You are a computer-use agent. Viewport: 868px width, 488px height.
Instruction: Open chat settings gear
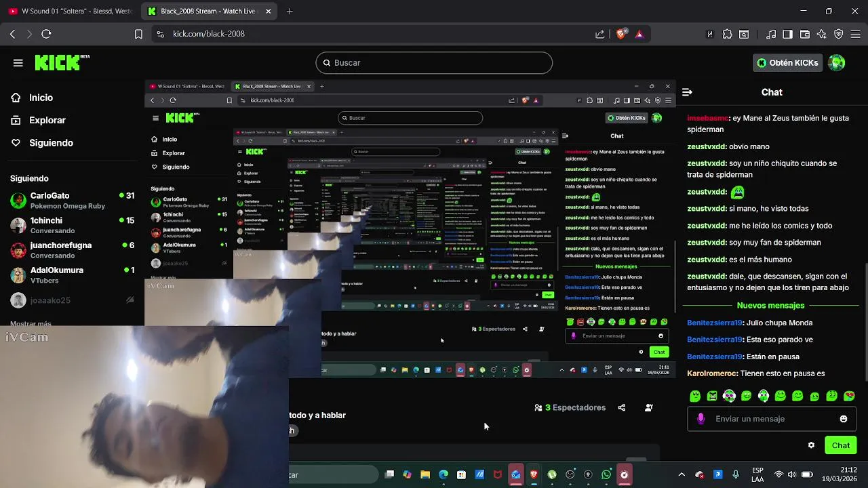click(811, 445)
